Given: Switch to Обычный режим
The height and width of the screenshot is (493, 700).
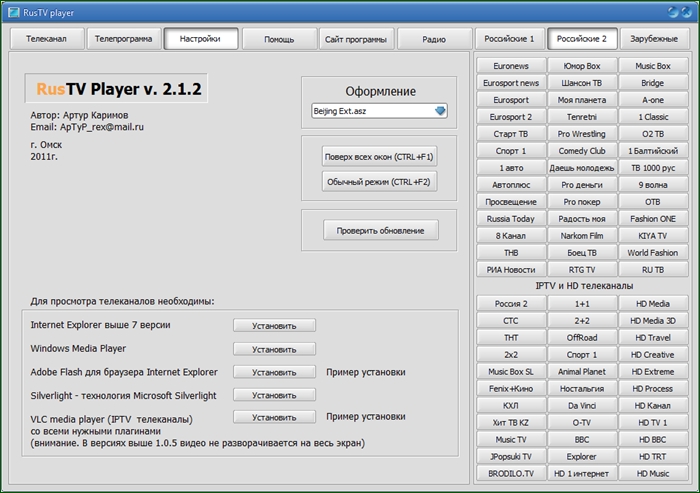Looking at the screenshot, I should click(379, 182).
